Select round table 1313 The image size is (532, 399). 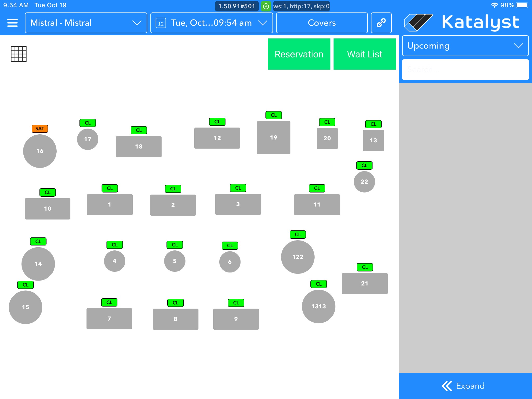click(318, 306)
